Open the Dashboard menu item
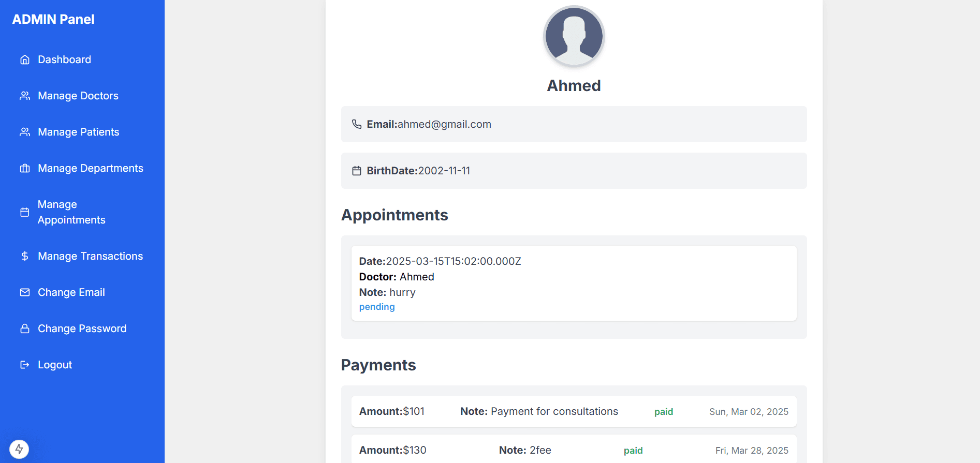 point(64,59)
